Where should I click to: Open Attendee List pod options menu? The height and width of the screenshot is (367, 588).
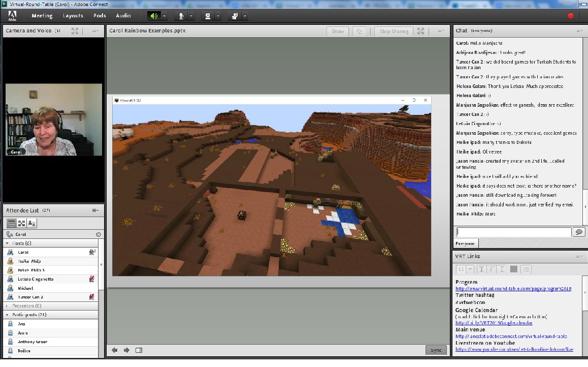pos(95,210)
